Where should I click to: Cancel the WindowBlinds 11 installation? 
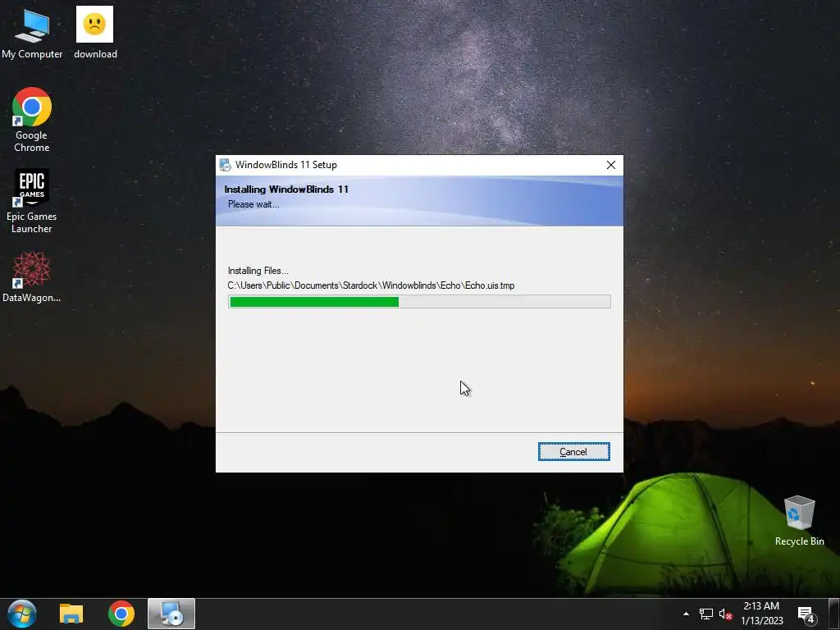tap(573, 452)
